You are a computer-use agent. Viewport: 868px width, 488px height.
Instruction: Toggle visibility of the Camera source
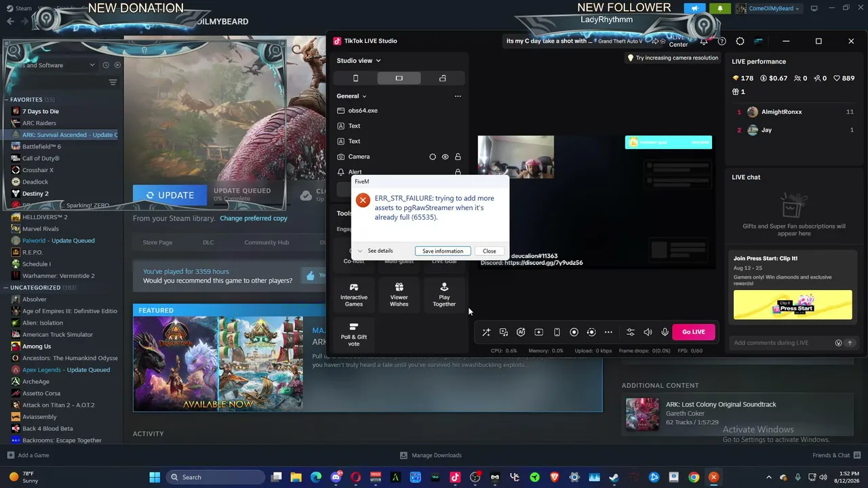[x=445, y=157]
